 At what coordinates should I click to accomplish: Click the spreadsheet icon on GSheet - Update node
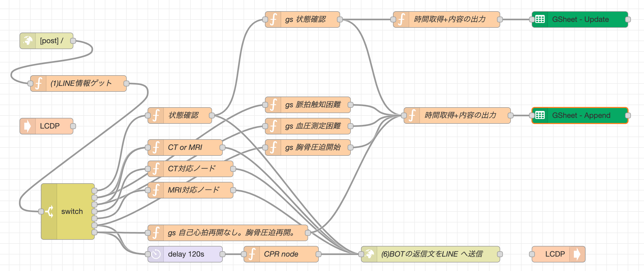[x=540, y=19]
